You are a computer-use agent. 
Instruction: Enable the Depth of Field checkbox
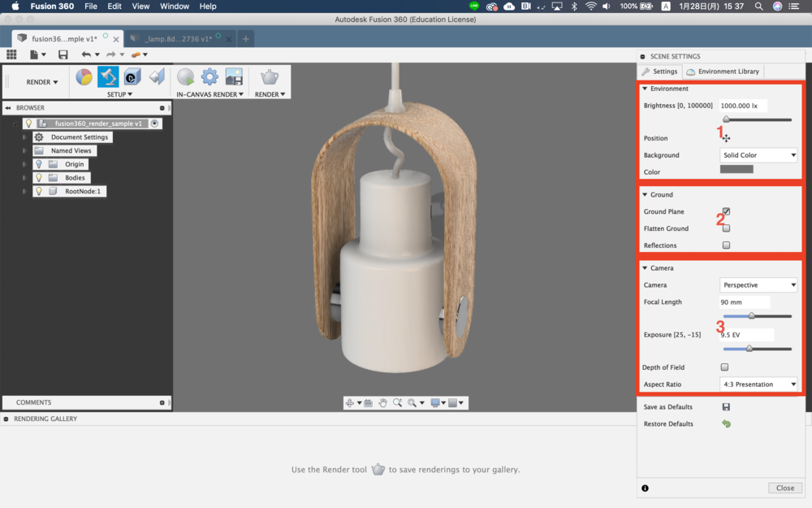pyautogui.click(x=724, y=367)
